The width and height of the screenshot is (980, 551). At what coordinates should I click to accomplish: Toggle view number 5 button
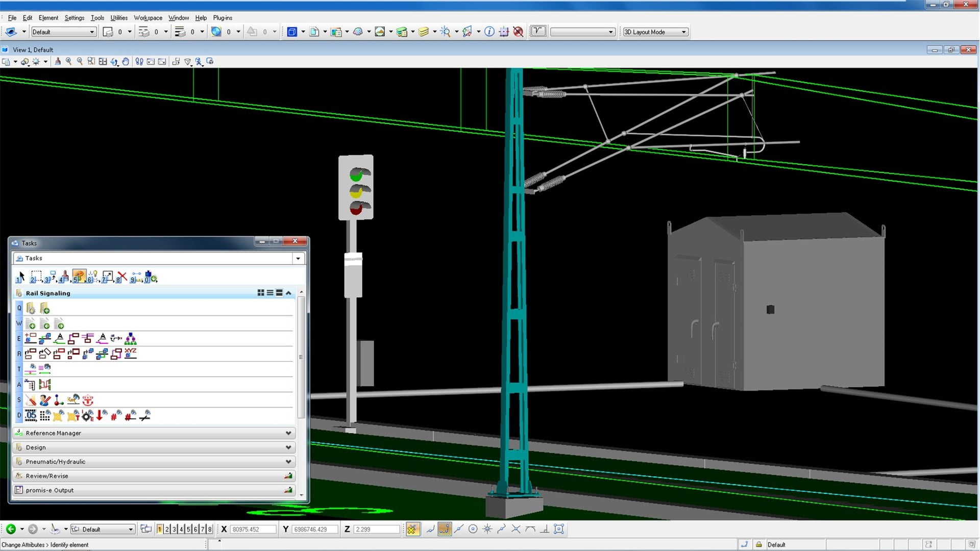coord(188,529)
